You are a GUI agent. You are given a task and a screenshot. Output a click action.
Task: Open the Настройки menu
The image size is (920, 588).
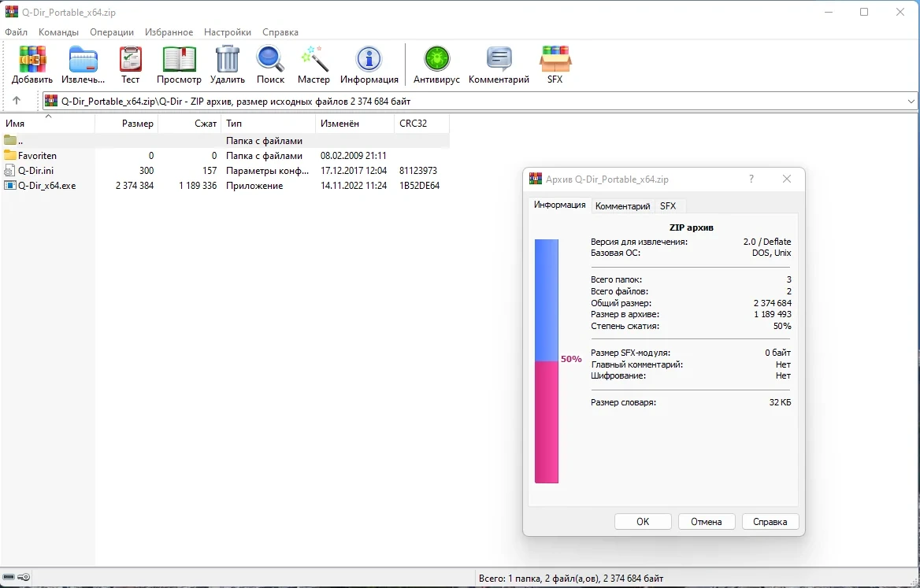point(228,32)
